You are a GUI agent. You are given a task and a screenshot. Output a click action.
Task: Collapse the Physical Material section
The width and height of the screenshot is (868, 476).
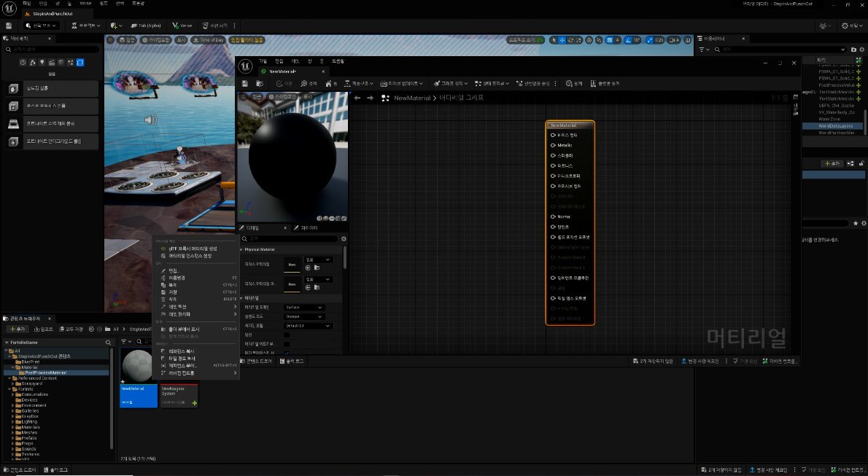coord(241,249)
